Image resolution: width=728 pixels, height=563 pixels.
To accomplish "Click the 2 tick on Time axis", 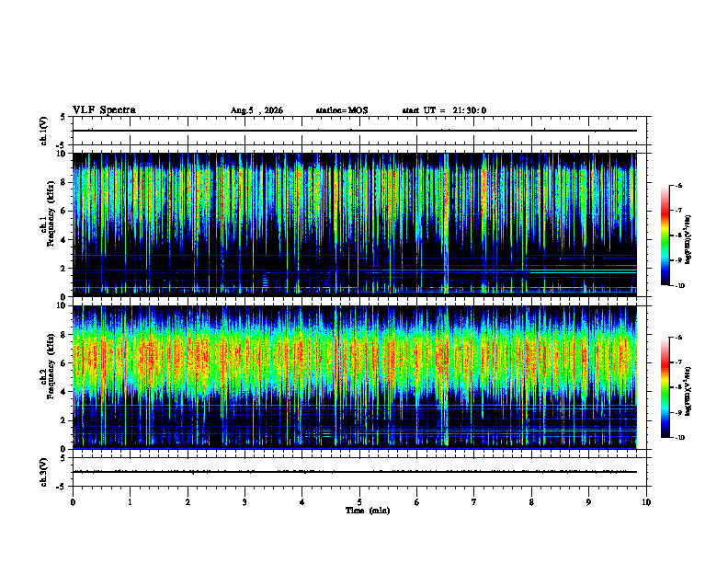I will [188, 502].
